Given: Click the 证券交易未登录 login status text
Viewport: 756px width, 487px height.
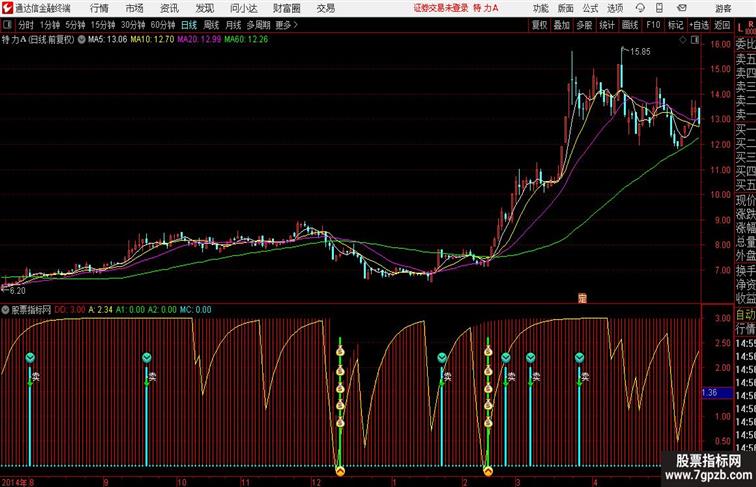Looking at the screenshot, I should pos(441,8).
